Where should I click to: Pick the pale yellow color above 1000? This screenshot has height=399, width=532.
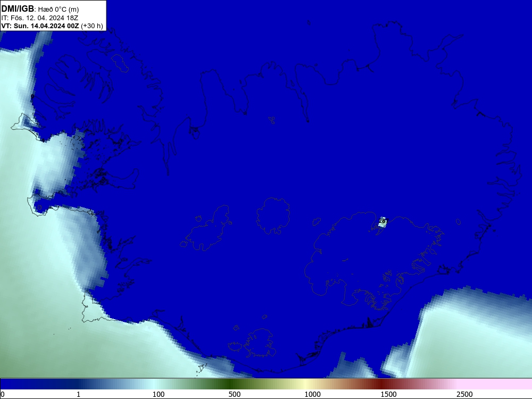tap(305, 384)
